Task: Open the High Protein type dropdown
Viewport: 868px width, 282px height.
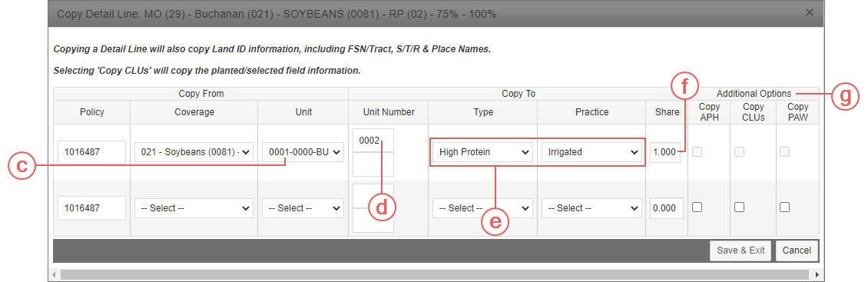Action: (482, 152)
